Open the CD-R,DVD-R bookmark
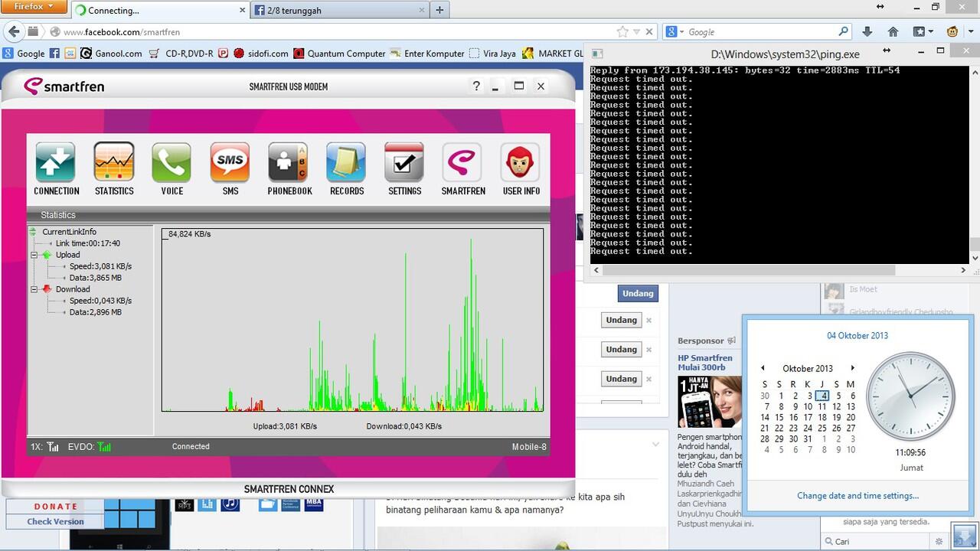Image resolution: width=980 pixels, height=551 pixels. tap(181, 54)
